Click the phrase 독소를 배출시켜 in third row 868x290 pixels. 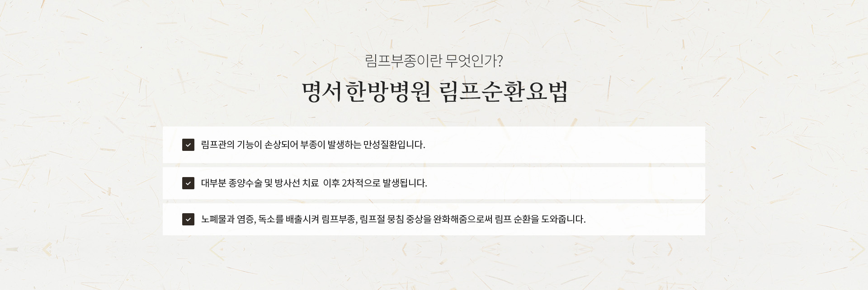pos(289,219)
